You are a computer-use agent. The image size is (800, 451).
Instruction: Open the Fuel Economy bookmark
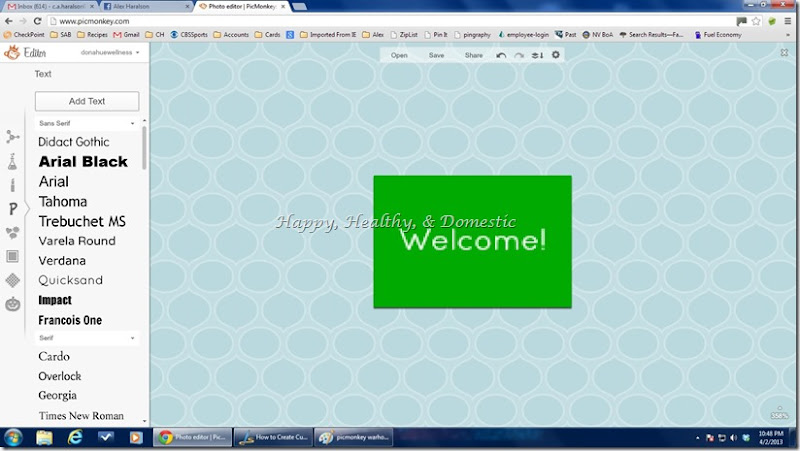coord(718,35)
